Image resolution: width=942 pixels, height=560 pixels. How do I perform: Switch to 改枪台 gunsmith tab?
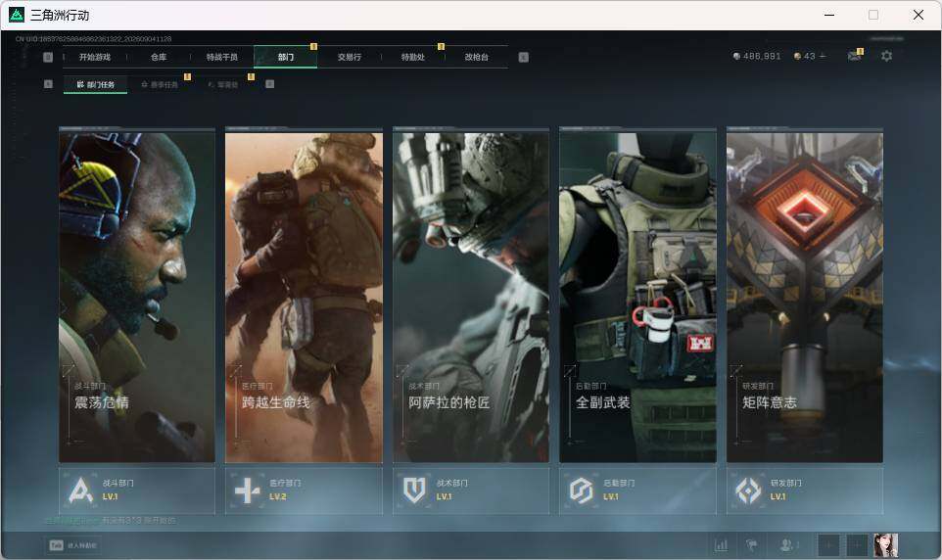tap(477, 57)
